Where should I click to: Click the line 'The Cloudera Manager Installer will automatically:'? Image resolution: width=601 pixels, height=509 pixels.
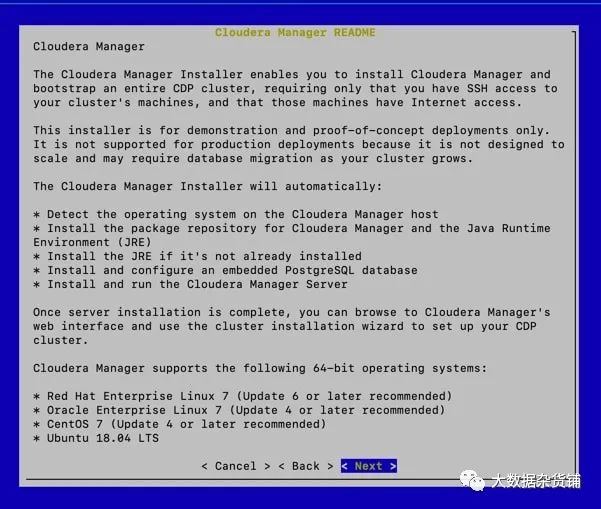(208, 186)
